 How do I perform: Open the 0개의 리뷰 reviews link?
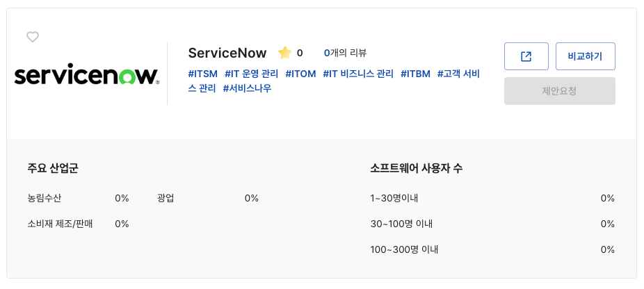(x=345, y=53)
